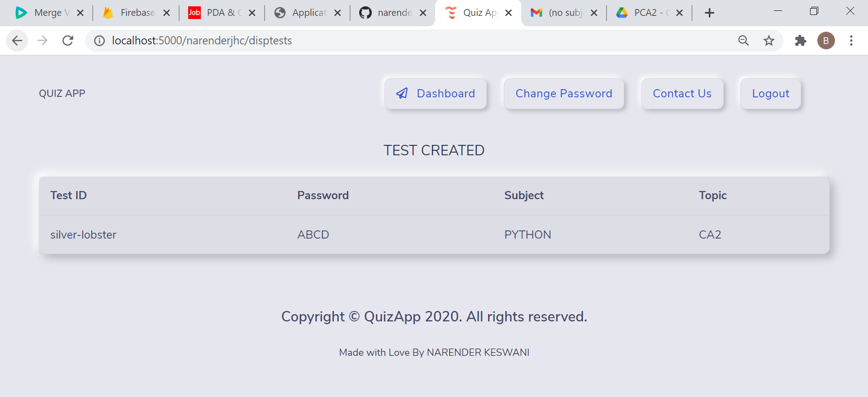
Task: Log out of the quiz app
Action: pos(770,94)
